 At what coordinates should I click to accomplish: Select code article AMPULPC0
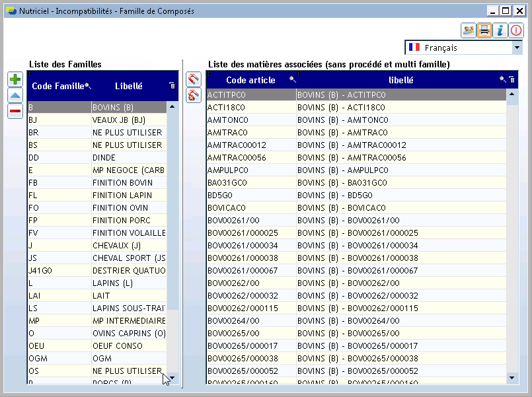pos(251,170)
